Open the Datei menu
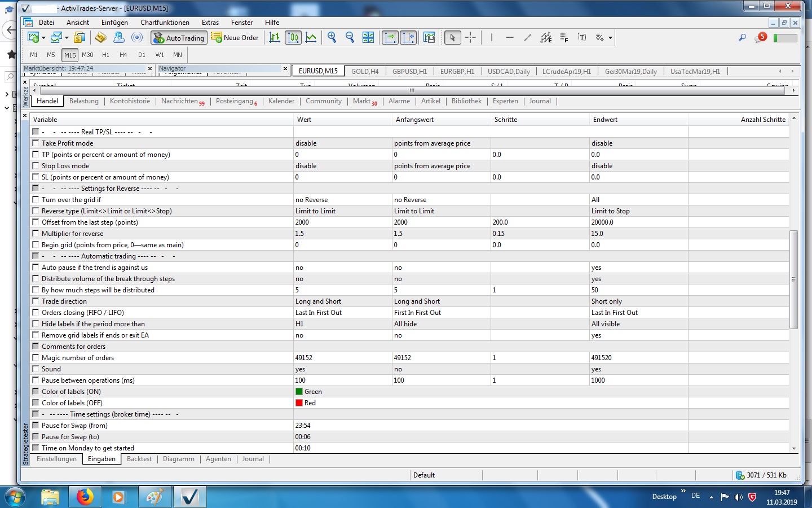 coord(46,23)
